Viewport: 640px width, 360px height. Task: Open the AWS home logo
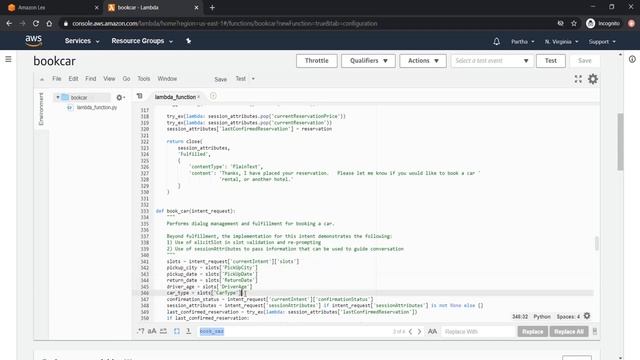point(33,41)
